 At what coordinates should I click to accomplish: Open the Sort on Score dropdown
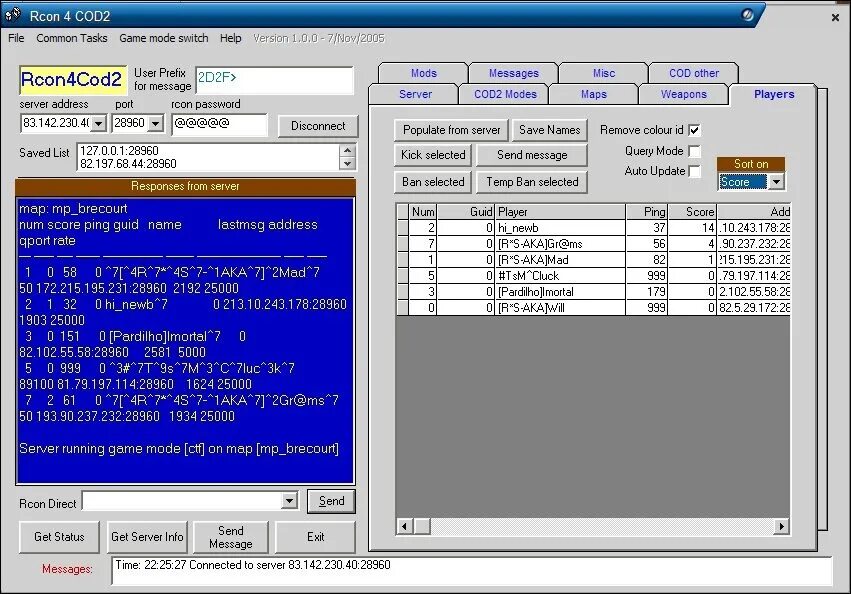(777, 182)
